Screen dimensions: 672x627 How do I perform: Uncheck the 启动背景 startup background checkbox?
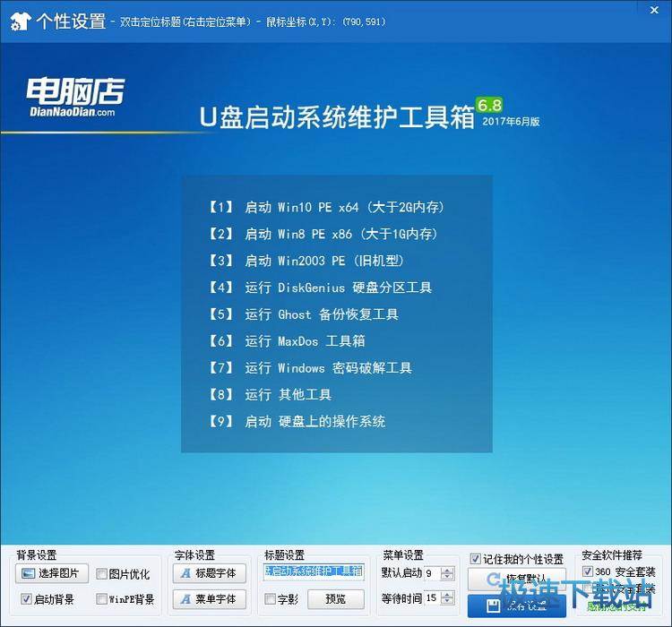[25, 599]
